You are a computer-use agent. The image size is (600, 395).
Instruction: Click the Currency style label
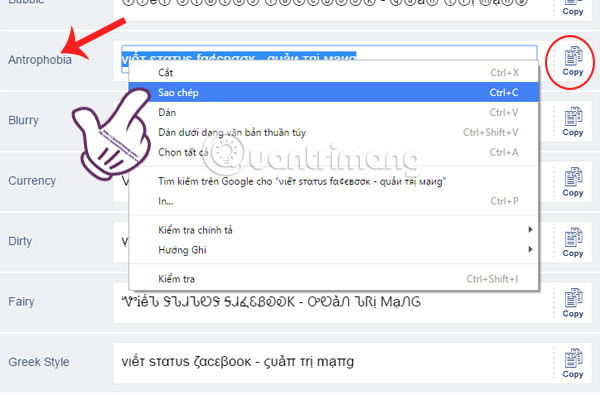tap(32, 181)
